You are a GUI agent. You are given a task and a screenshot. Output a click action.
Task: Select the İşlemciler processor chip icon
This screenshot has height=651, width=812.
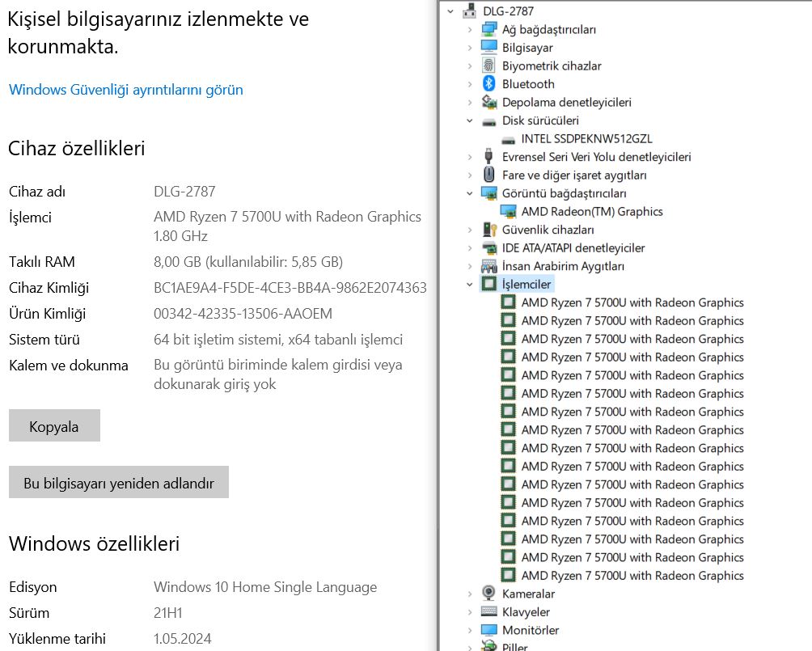tap(488, 284)
